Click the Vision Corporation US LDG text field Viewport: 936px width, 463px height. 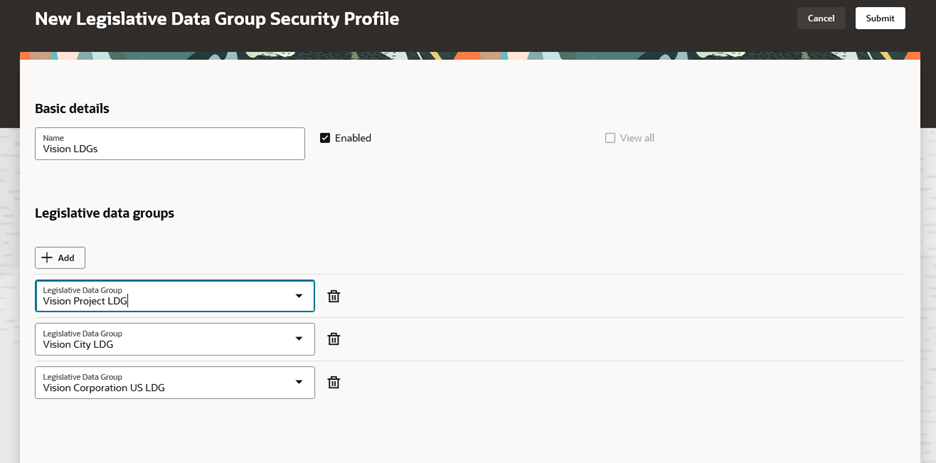point(160,385)
